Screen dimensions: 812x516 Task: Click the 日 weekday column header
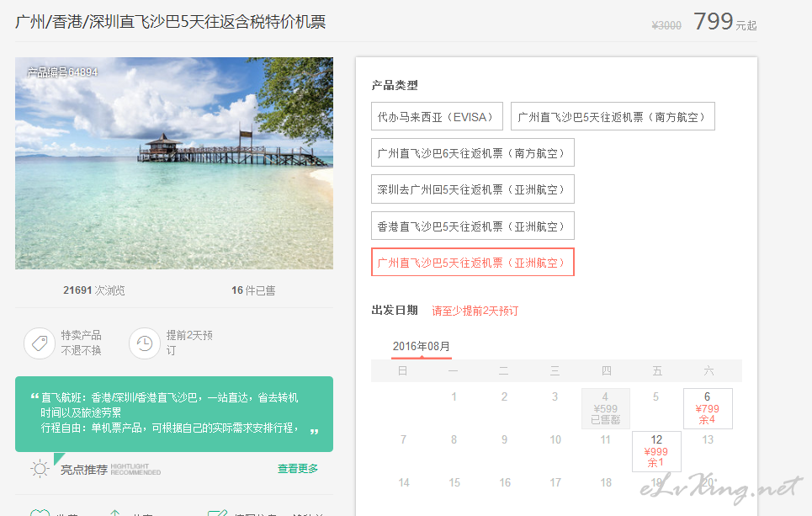[402, 371]
